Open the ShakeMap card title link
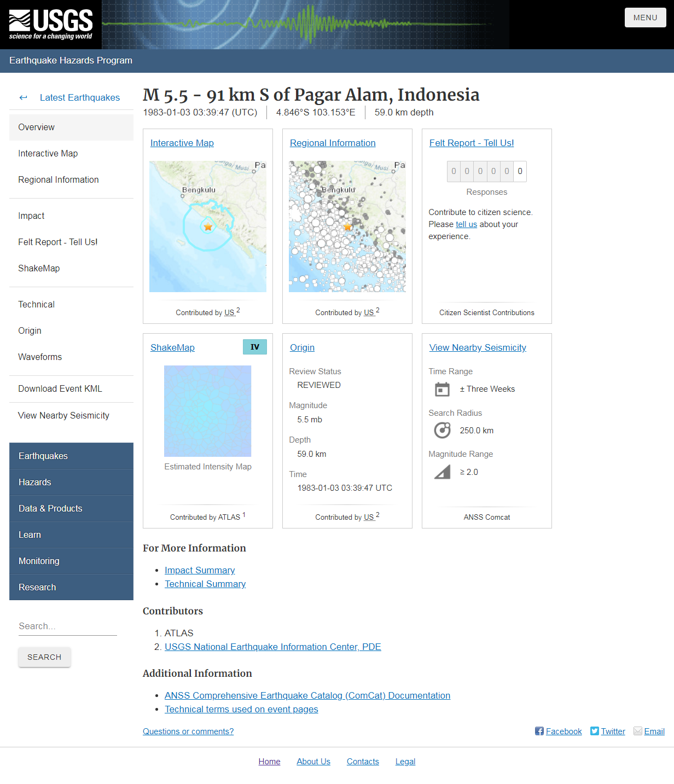The width and height of the screenshot is (674, 784). pos(172,347)
